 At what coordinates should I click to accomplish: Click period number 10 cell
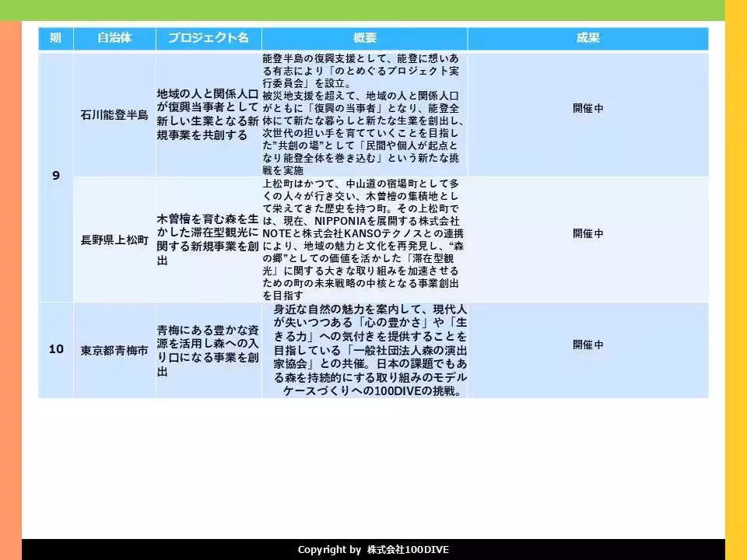[x=55, y=348]
